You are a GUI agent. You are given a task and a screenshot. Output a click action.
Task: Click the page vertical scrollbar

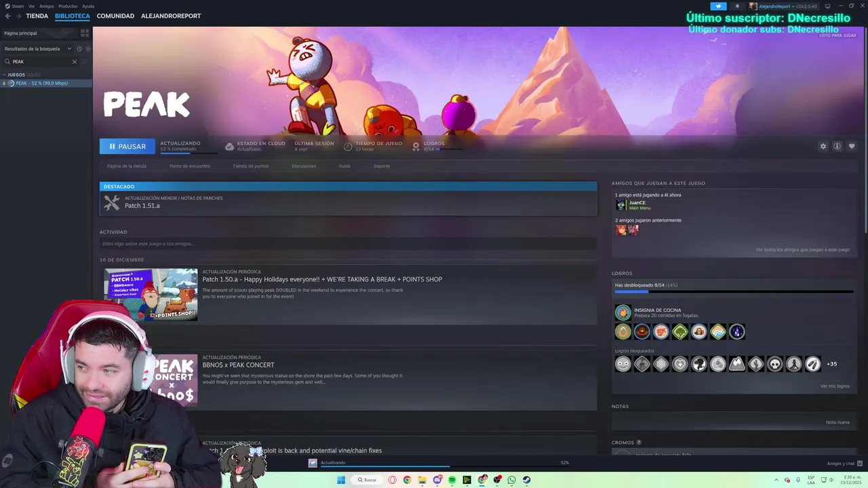click(x=865, y=132)
